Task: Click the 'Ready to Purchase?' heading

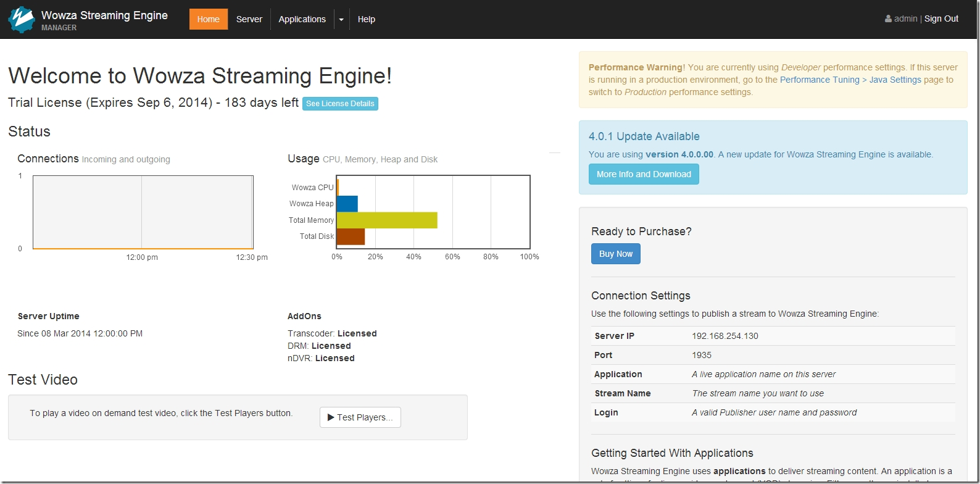Action: point(641,232)
